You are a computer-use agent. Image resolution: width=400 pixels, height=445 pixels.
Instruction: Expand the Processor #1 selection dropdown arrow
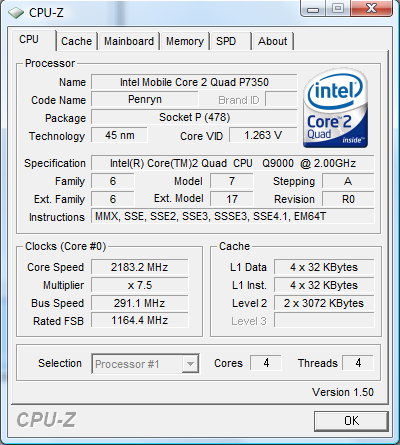190,364
